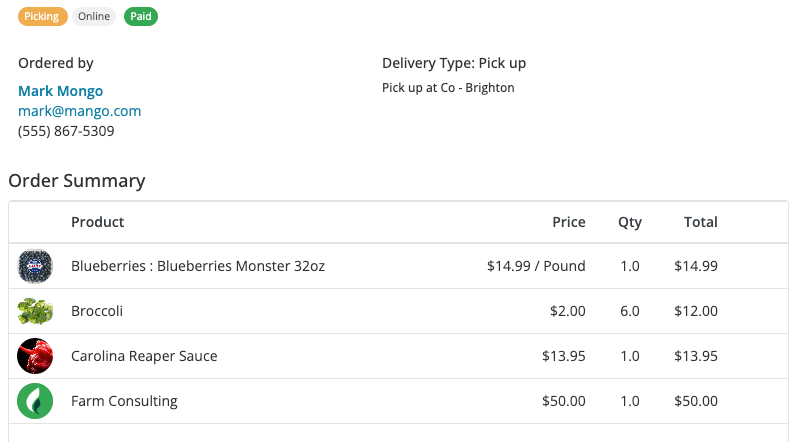Open Mark Mongo customer profile link
800x442 pixels.
[60, 91]
